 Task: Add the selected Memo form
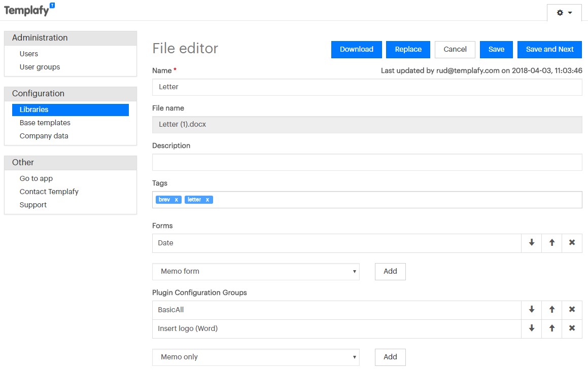(x=390, y=272)
